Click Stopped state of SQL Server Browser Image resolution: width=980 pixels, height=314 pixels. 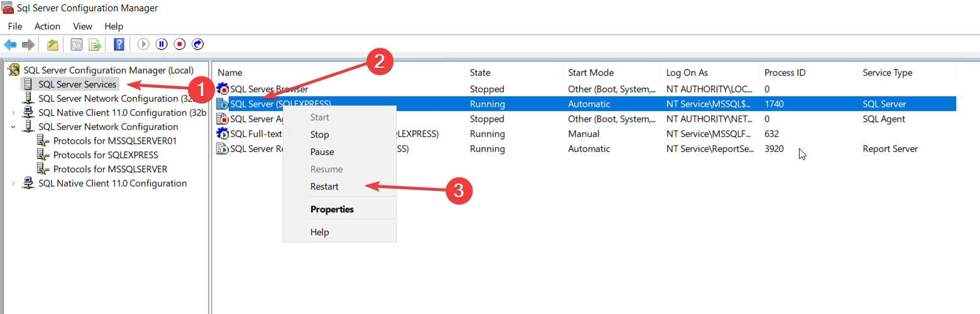(487, 89)
